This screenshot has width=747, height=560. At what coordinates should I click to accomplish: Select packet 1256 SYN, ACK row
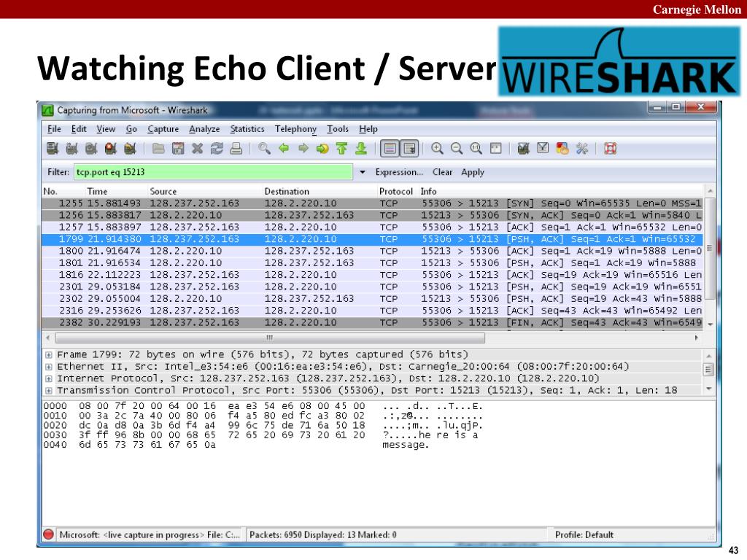click(x=372, y=215)
